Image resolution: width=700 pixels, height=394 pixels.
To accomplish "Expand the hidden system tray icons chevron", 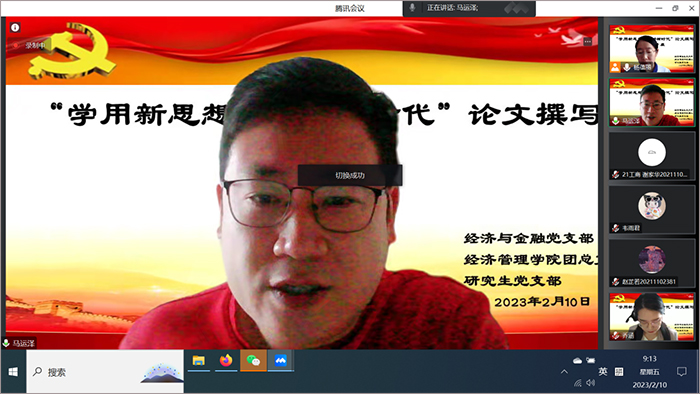I will (x=564, y=372).
